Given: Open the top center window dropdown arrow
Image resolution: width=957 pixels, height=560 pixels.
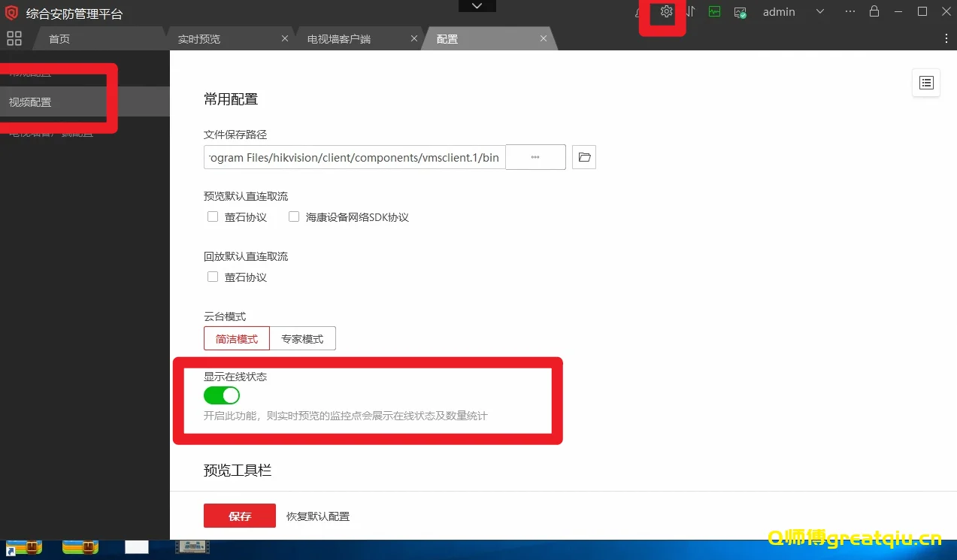Looking at the screenshot, I should click(x=477, y=5).
